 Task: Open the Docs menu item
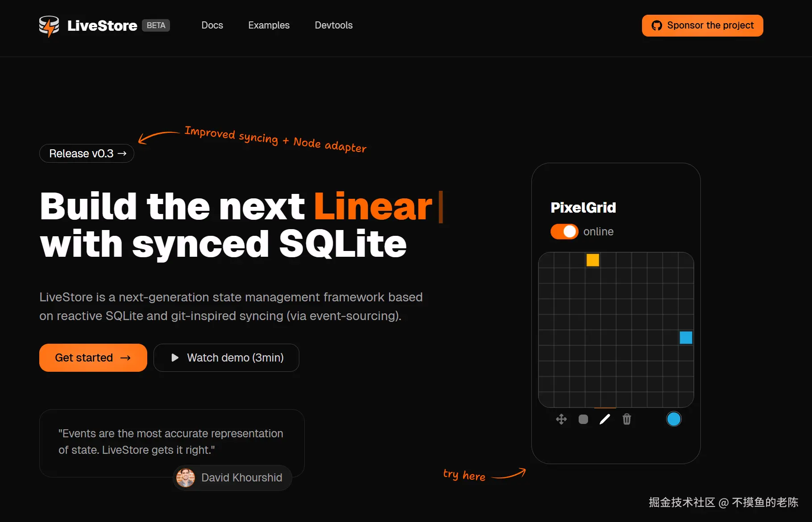click(212, 25)
